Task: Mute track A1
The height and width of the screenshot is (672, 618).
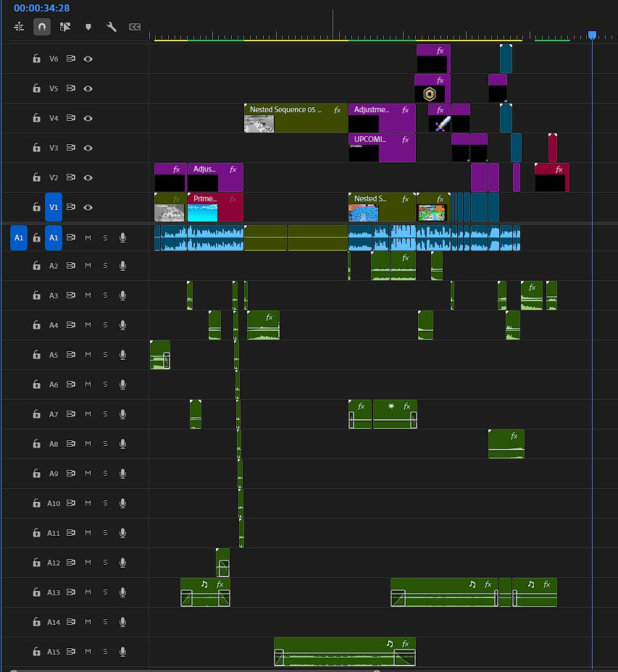Action: [88, 238]
